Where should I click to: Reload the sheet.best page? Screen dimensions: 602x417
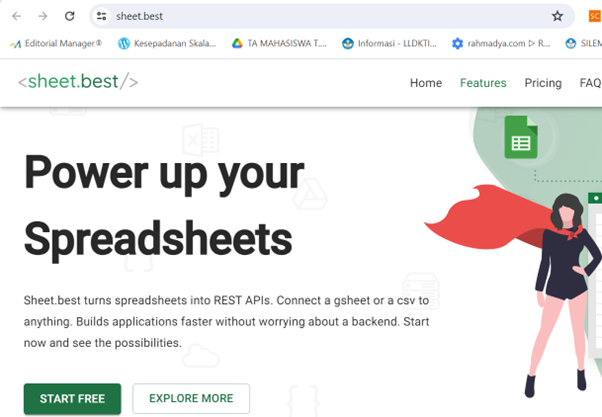click(x=69, y=16)
